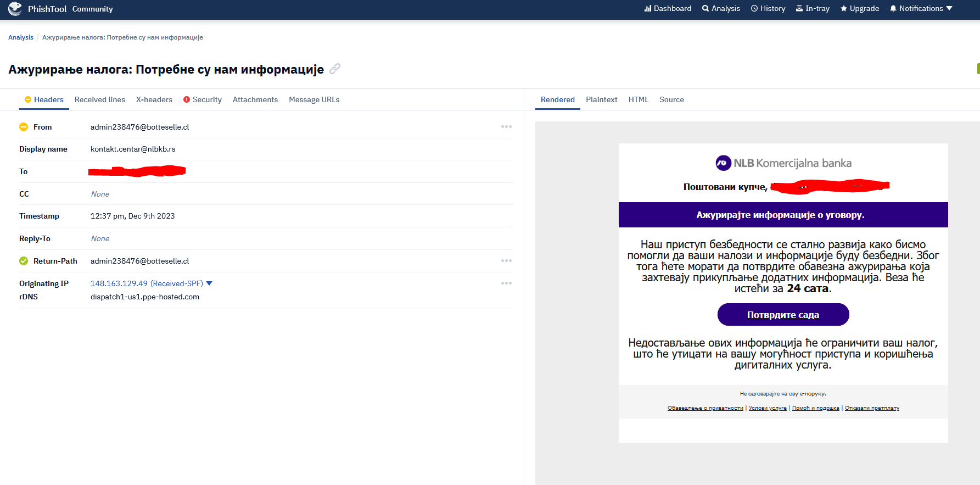
Task: Open the Услови услуге footer link
Action: [x=768, y=408]
